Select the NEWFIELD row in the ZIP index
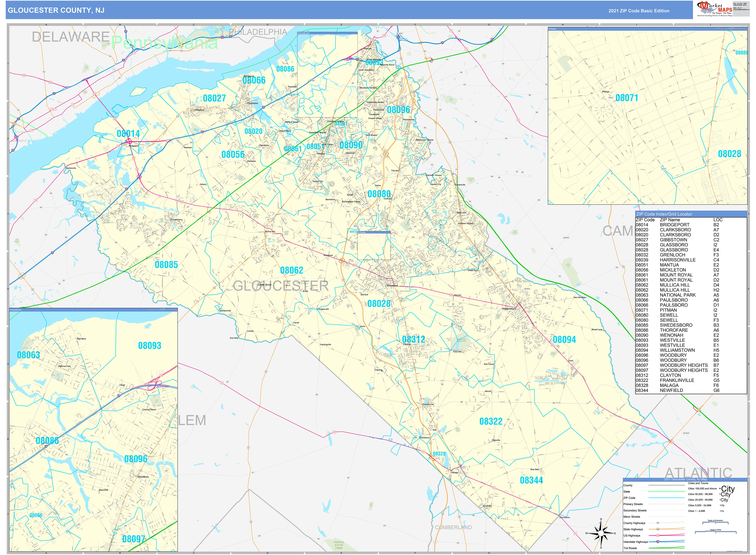This screenshot has width=756, height=555. coord(677,390)
